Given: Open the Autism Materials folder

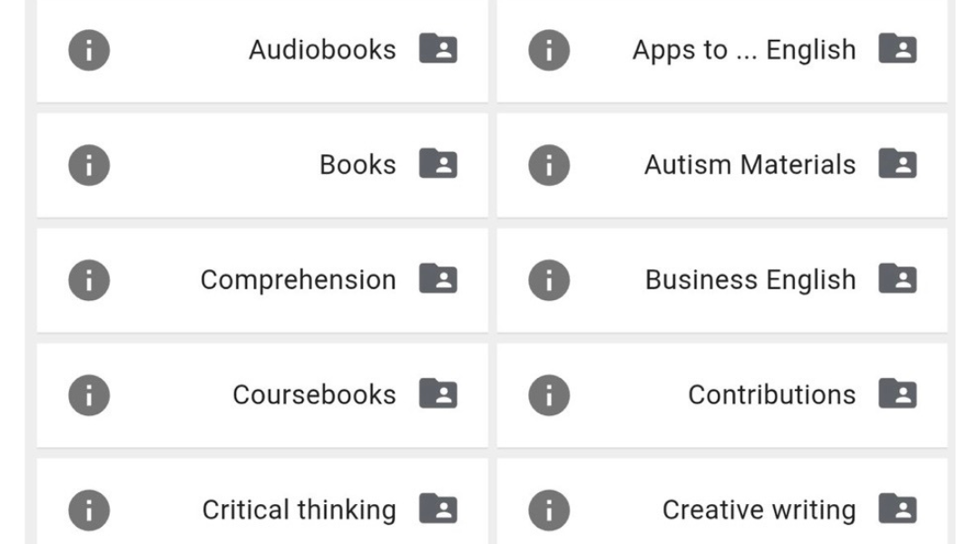Looking at the screenshot, I should pyautogui.click(x=750, y=165).
